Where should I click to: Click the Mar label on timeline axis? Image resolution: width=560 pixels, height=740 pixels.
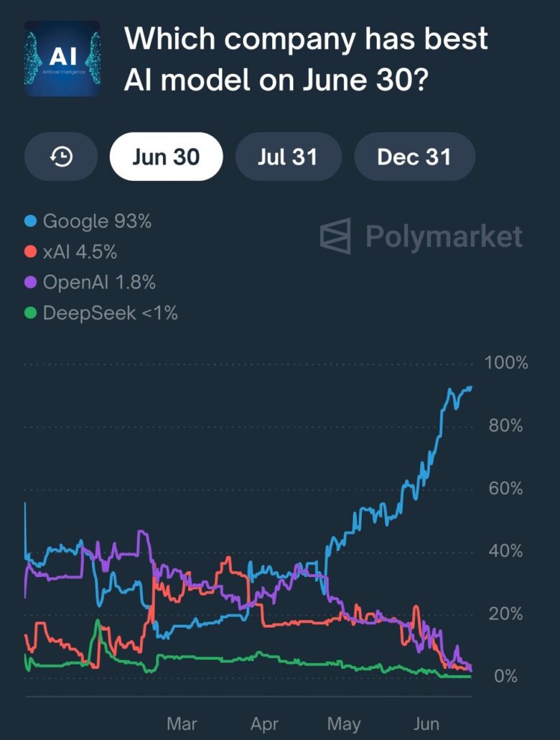pos(182,723)
